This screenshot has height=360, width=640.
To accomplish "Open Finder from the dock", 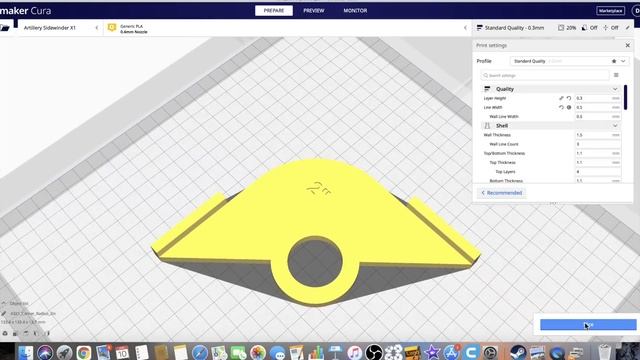I will click(x=25, y=352).
